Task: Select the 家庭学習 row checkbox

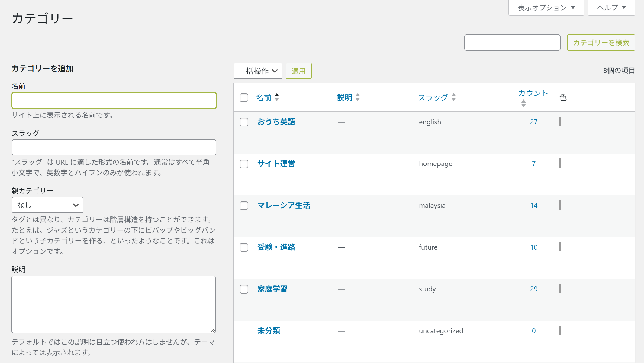Action: click(244, 289)
